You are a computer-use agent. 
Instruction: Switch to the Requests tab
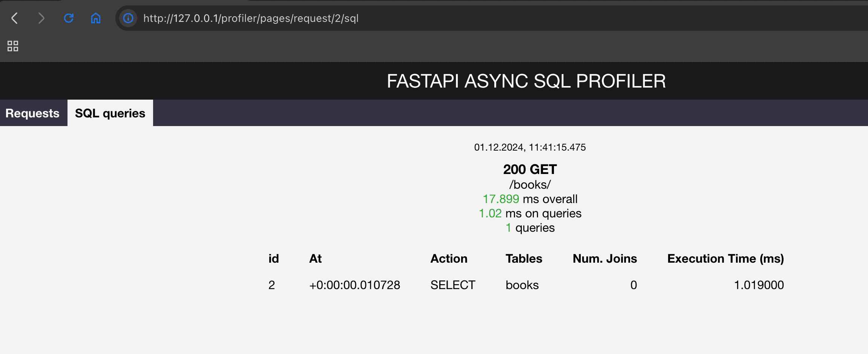tap(32, 113)
